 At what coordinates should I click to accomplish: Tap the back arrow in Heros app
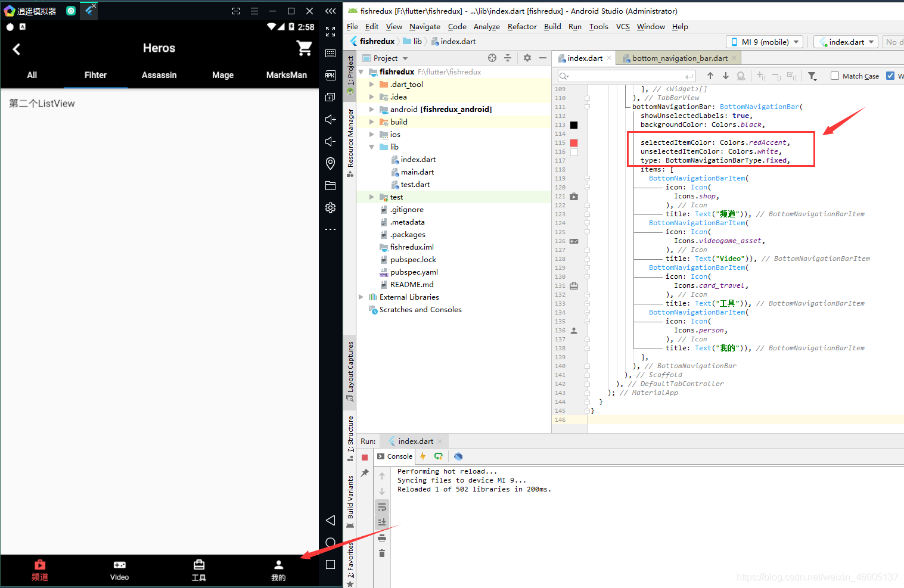click(x=17, y=49)
